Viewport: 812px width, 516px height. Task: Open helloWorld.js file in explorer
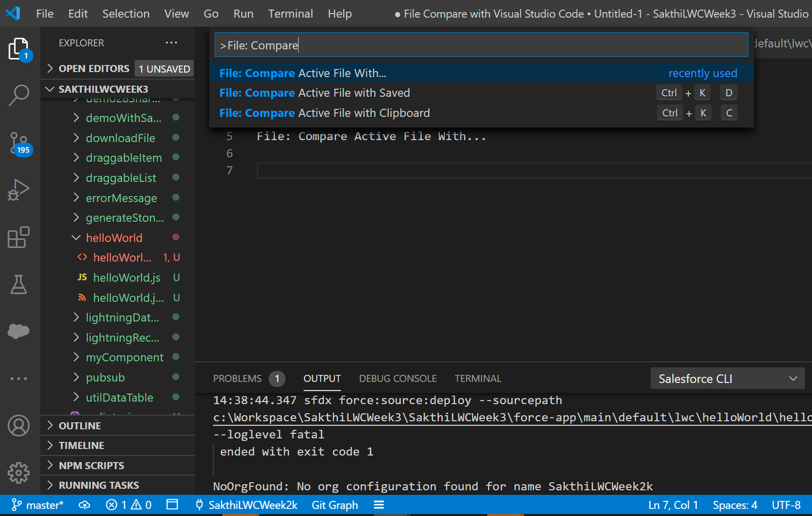[x=127, y=278]
